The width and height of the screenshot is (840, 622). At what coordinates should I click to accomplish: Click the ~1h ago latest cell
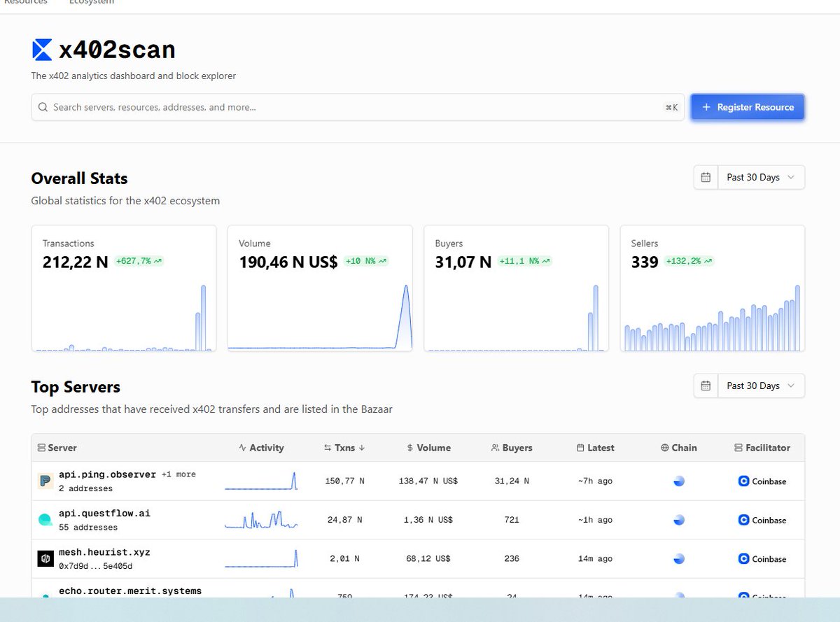(595, 520)
